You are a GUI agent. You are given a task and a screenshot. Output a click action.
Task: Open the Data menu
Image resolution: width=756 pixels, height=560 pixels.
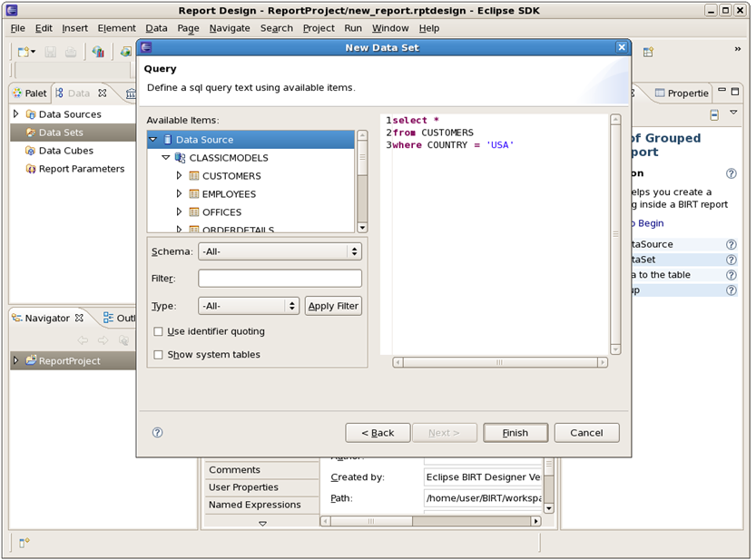point(157,28)
